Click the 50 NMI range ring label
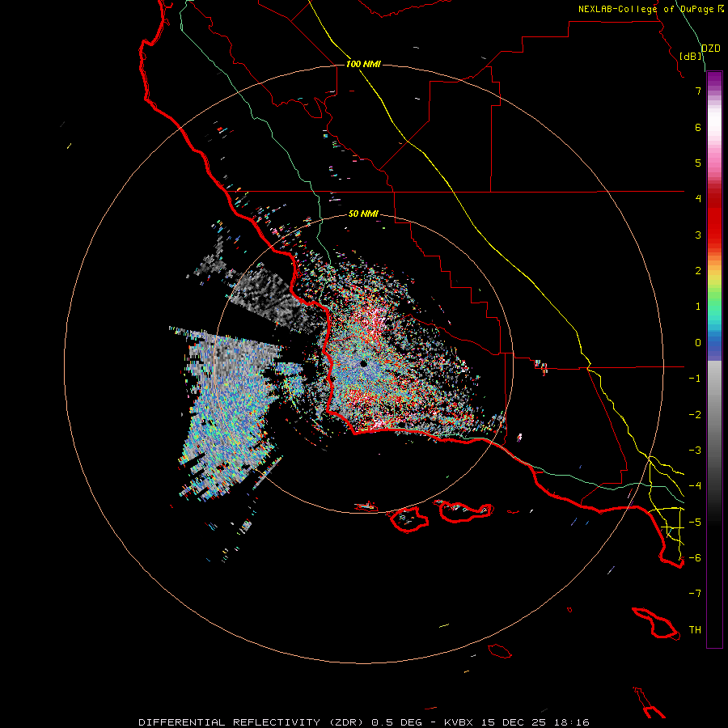Screen dimensions: 728x728 coord(363,214)
